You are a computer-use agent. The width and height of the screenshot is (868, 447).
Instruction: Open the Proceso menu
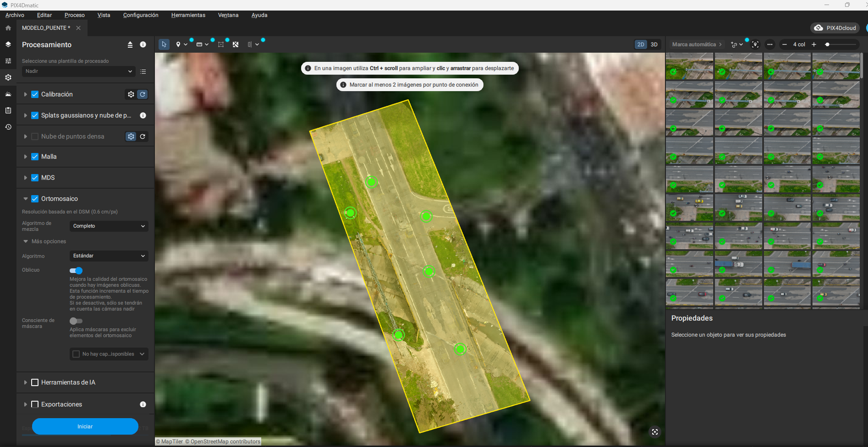(75, 15)
